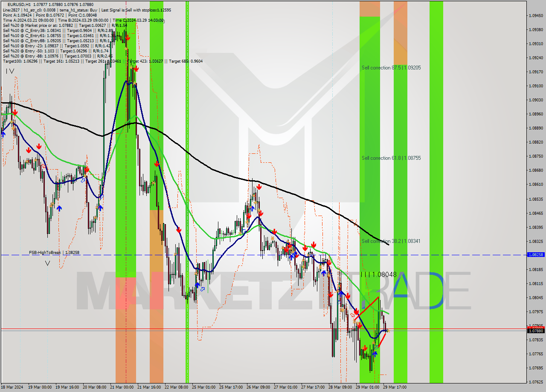The height and width of the screenshot is (392, 546).
Task: Click the 1.08115 price axis label
Action: (x=536, y=283)
